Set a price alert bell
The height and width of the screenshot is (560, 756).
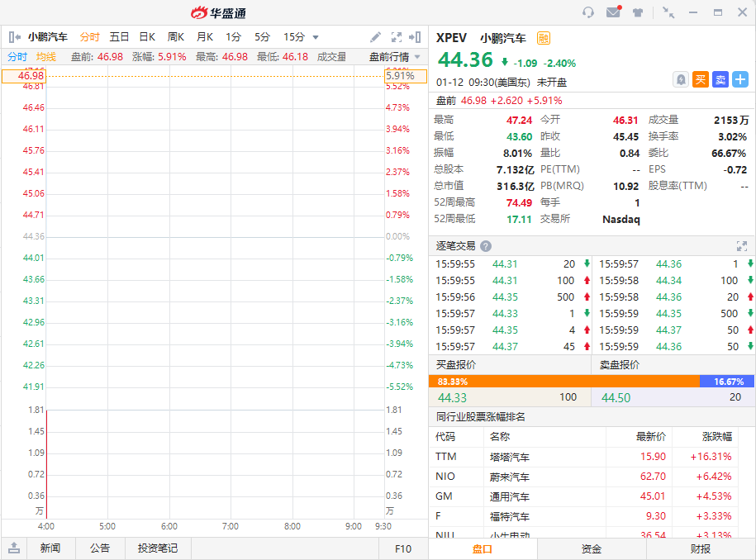pos(681,79)
